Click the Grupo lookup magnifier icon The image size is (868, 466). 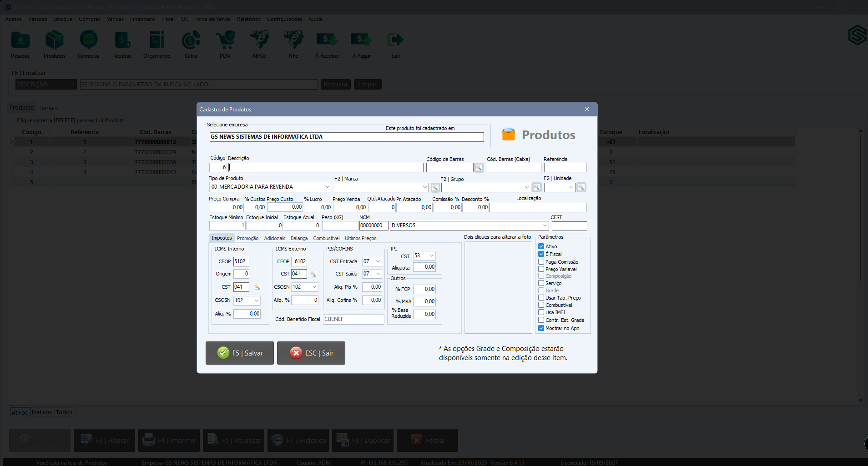pyautogui.click(x=537, y=187)
